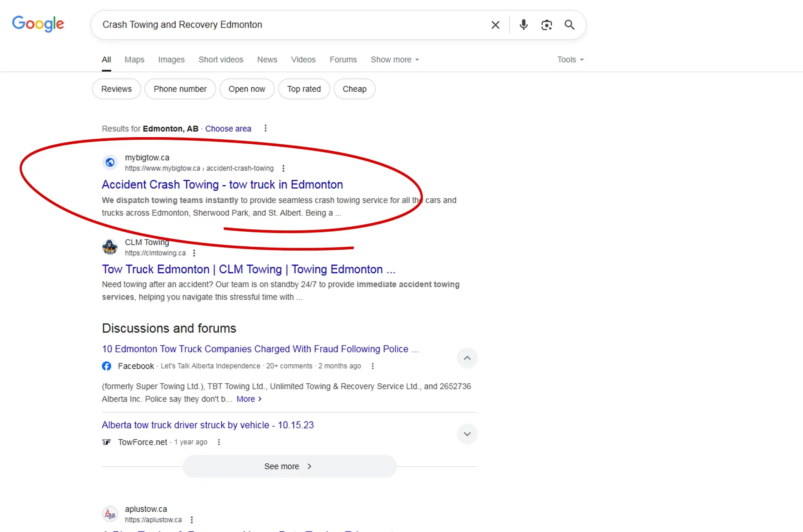Switch to the News tab
The image size is (803, 532).
(x=267, y=59)
